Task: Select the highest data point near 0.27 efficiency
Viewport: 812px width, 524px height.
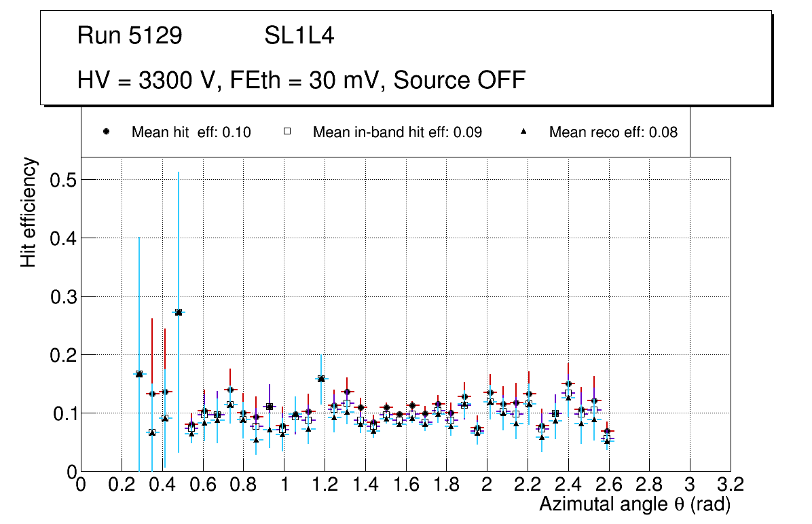Action: 179,312
